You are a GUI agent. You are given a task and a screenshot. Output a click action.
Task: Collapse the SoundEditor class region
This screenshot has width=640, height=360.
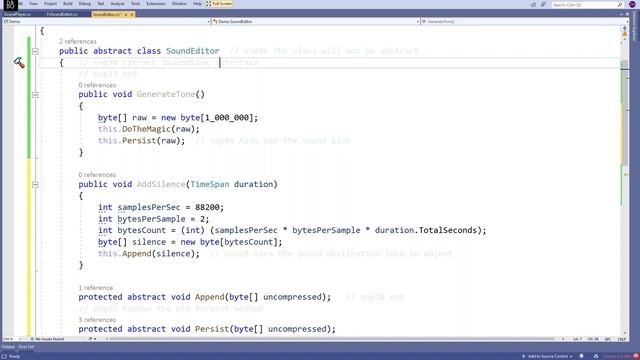pyautogui.click(x=36, y=51)
